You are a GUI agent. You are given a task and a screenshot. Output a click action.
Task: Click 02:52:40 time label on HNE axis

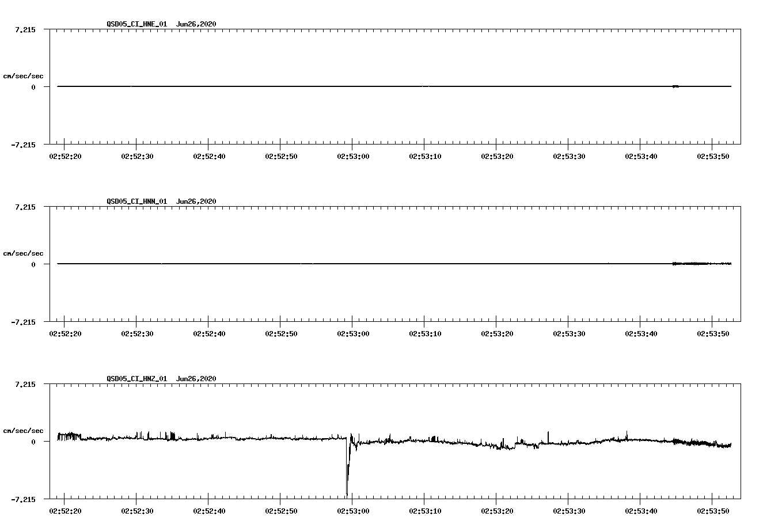(209, 157)
